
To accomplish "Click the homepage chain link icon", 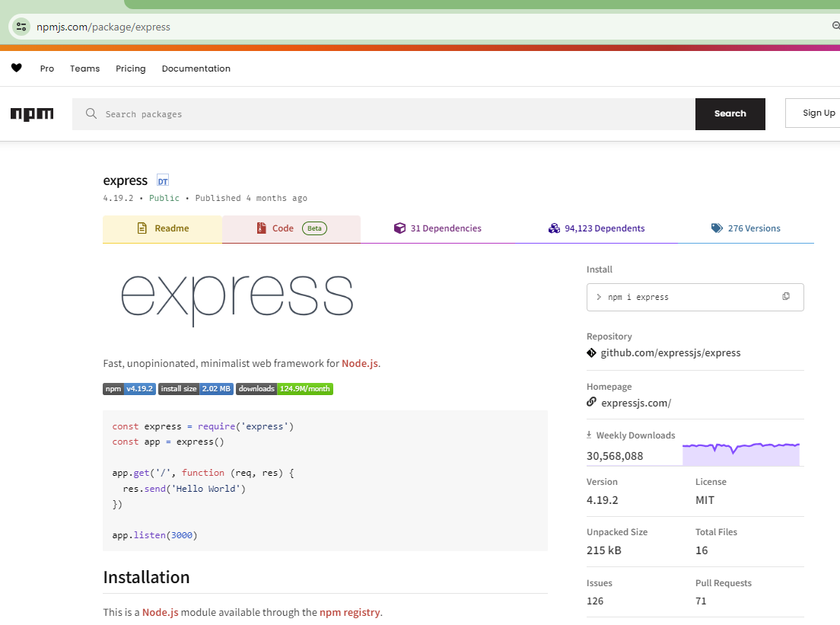I will [591, 401].
